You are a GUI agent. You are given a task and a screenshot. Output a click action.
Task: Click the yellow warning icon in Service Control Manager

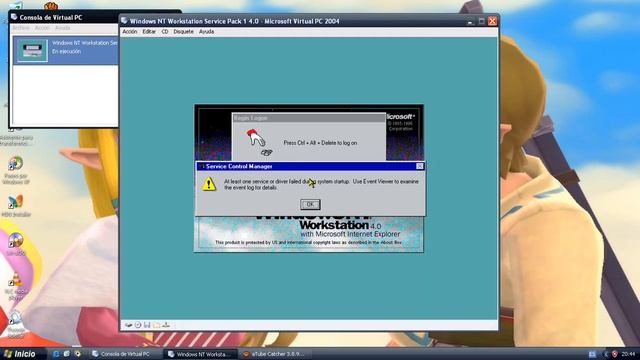[209, 184]
